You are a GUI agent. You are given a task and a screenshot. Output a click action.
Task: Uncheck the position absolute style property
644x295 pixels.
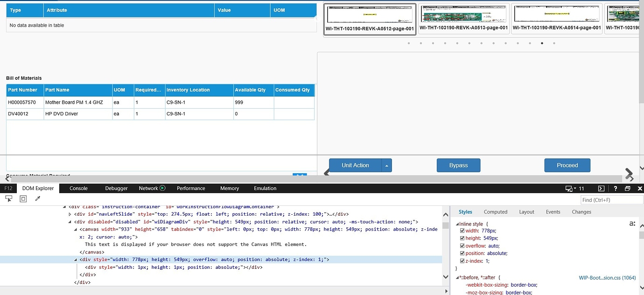pyautogui.click(x=462, y=253)
